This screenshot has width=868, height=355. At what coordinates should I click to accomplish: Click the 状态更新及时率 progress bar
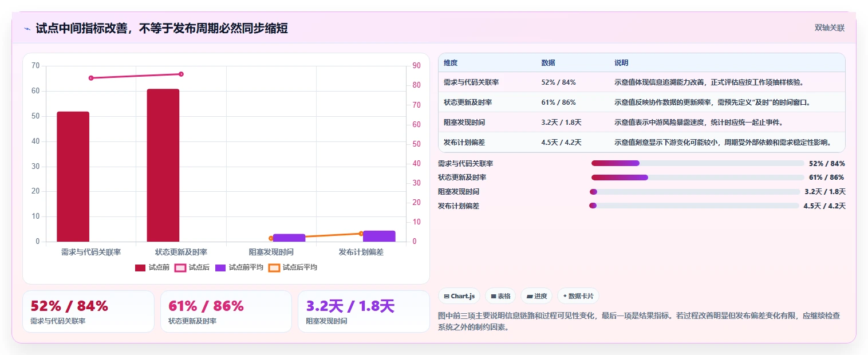click(698, 178)
